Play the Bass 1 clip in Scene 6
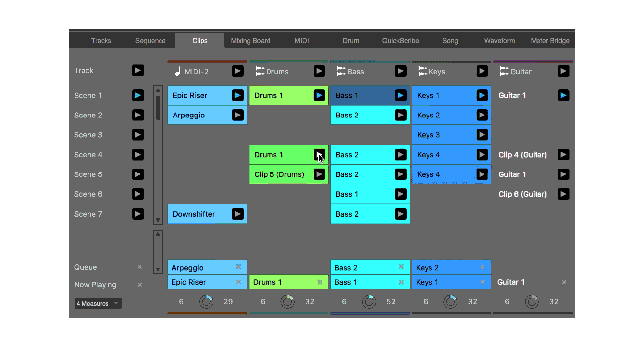 [401, 194]
